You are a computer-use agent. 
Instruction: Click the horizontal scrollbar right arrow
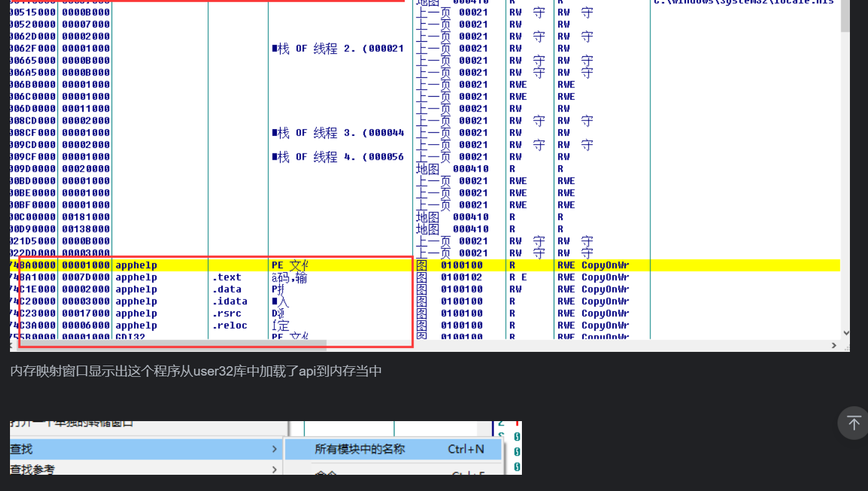click(834, 346)
